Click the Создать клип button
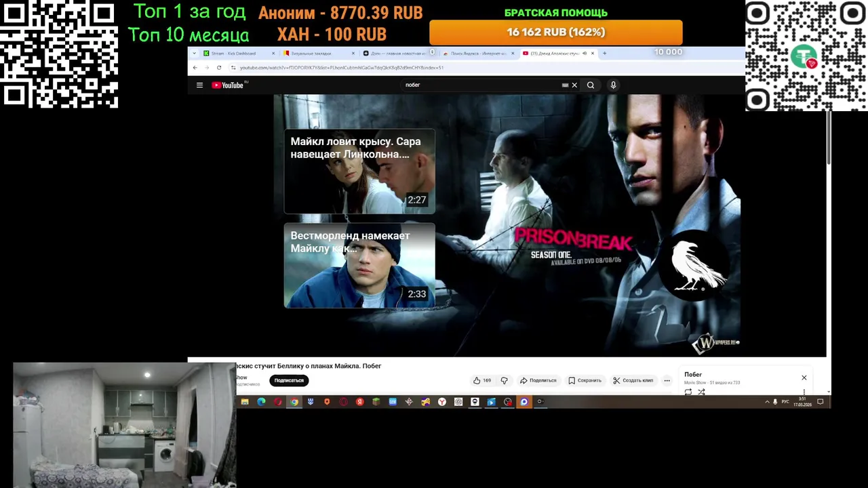868x488 pixels. click(633, 380)
